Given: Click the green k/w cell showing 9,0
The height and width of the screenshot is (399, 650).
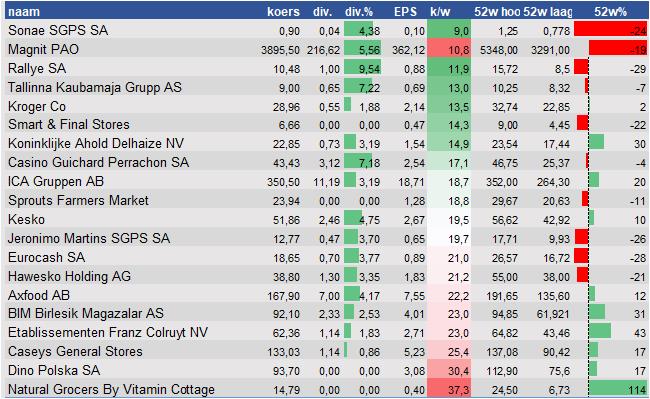Looking at the screenshot, I should coord(449,31).
